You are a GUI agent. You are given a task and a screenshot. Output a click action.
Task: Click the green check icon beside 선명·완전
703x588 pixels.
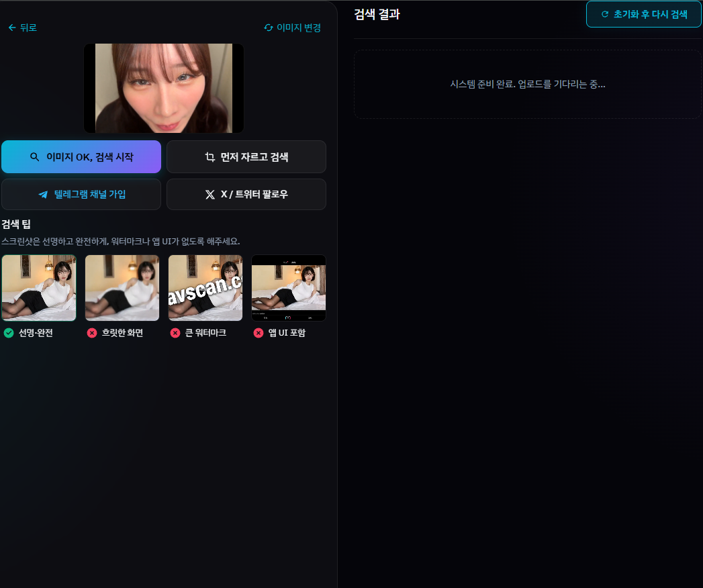click(x=9, y=333)
